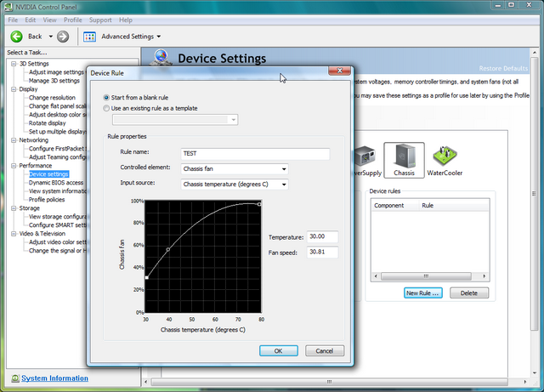Click the NVIDIA Control Panel title icon
The height and width of the screenshot is (392, 544).
coord(8,7)
